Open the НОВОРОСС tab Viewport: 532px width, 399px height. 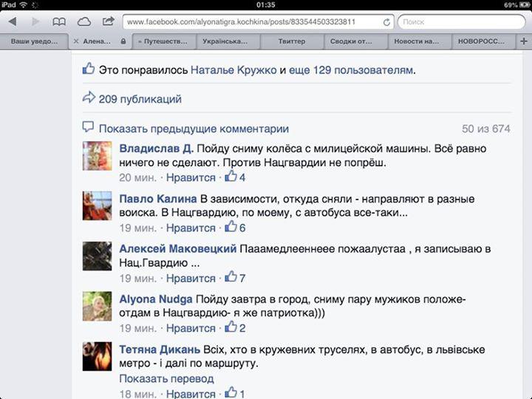(x=481, y=41)
